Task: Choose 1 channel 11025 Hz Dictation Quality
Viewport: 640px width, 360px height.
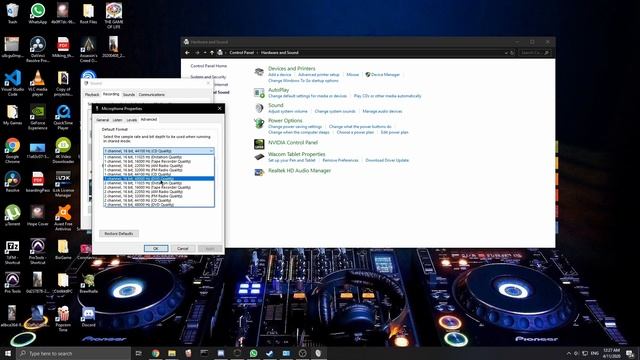Action: 159,157
